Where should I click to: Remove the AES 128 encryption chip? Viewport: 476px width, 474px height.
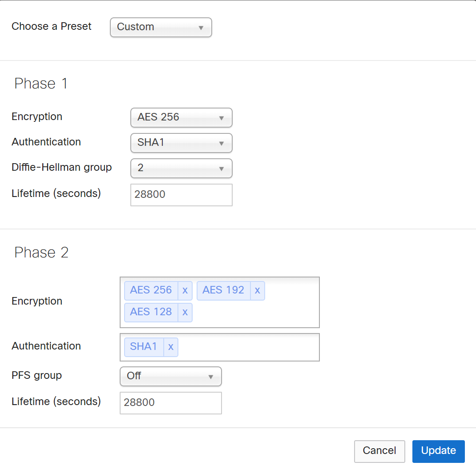(185, 313)
